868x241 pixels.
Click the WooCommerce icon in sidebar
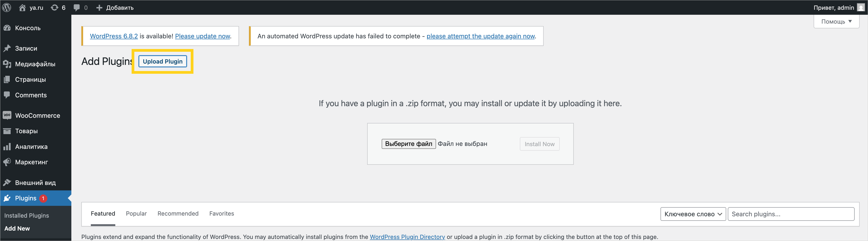(x=7, y=116)
